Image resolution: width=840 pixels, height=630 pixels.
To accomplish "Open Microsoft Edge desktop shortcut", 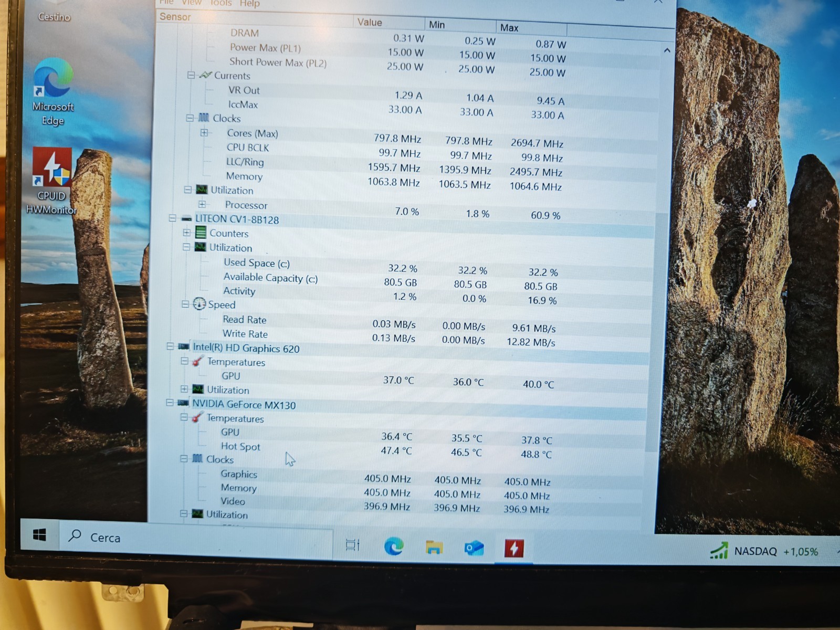I will point(52,92).
